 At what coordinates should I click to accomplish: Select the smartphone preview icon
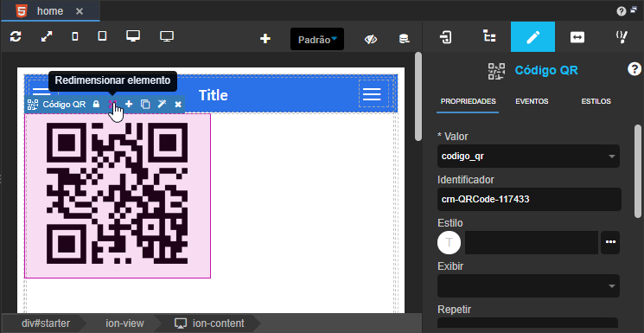pyautogui.click(x=74, y=36)
